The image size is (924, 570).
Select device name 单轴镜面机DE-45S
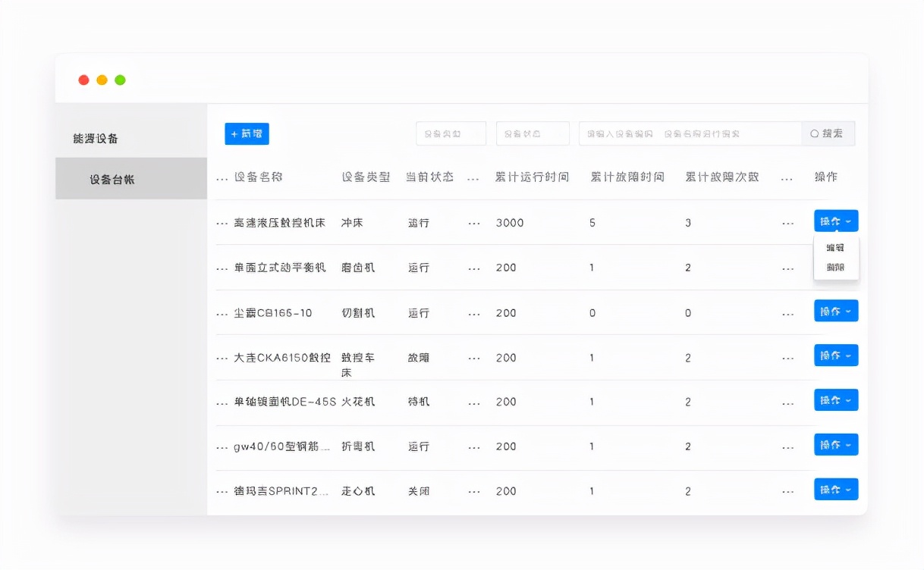pos(285,402)
